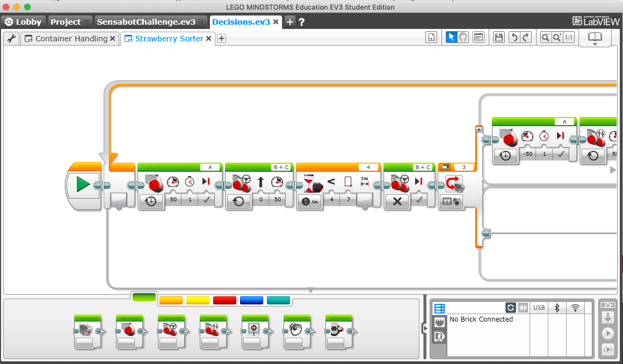
Task: Switch to the Project tab
Action: [66, 22]
